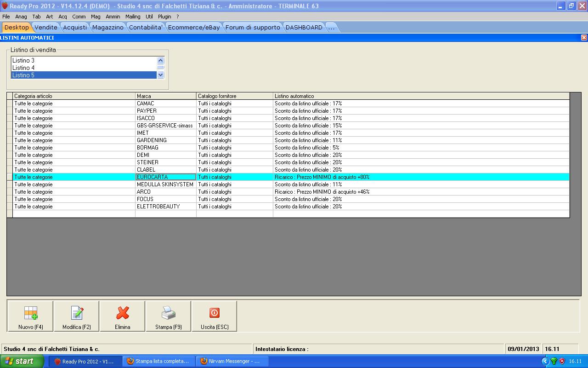Click the Listino automatico column header
The height and width of the screenshot is (368, 588).
(x=421, y=96)
